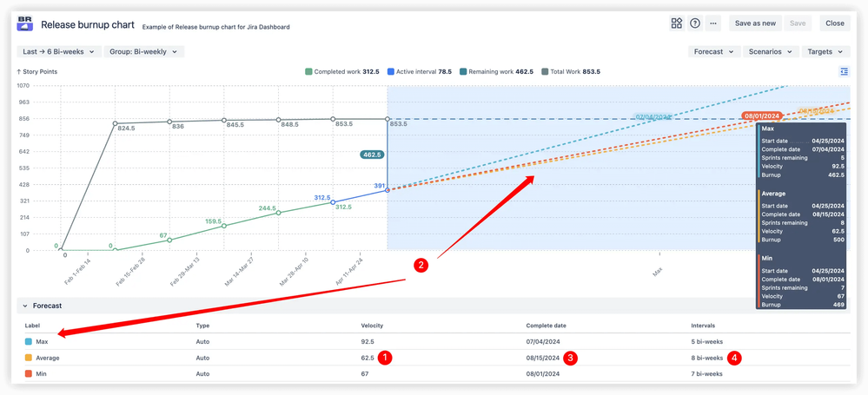Open the Forecast menu
This screenshot has height=395, width=868.
[713, 52]
